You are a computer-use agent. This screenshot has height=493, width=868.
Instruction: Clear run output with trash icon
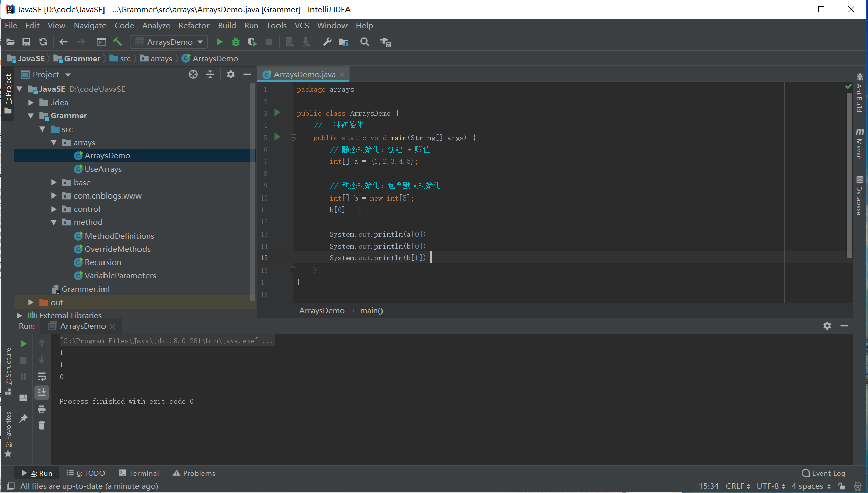pyautogui.click(x=42, y=425)
